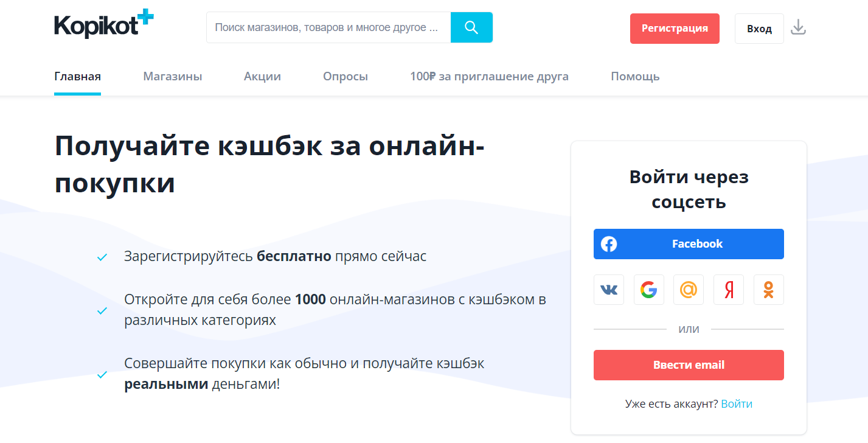Click the Ввести email button
Image resolution: width=868 pixels, height=443 pixels.
pos(689,365)
